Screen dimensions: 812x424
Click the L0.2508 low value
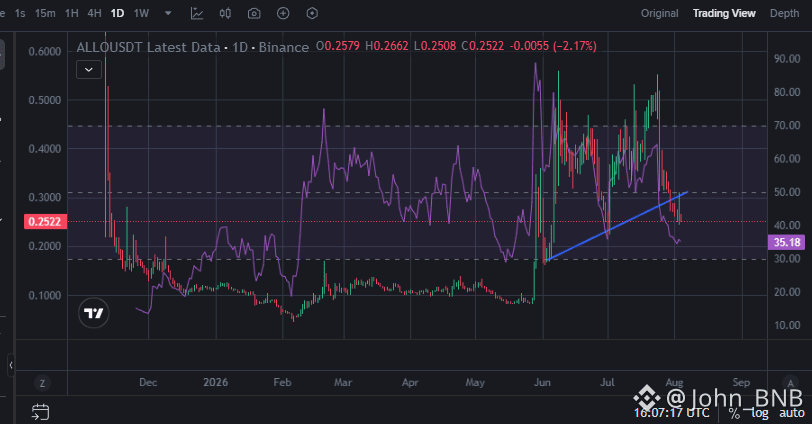[435, 46]
